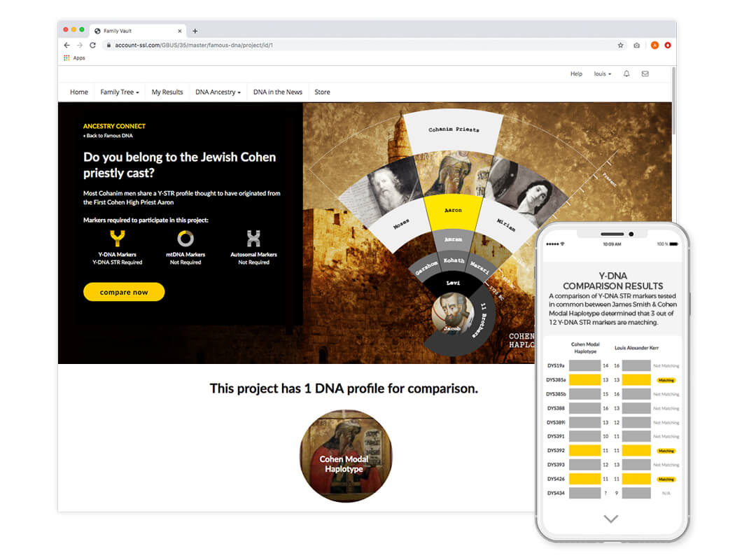756x560 pixels.
Task: Click Louis Alexander Kerr column header
Action: pos(636,348)
